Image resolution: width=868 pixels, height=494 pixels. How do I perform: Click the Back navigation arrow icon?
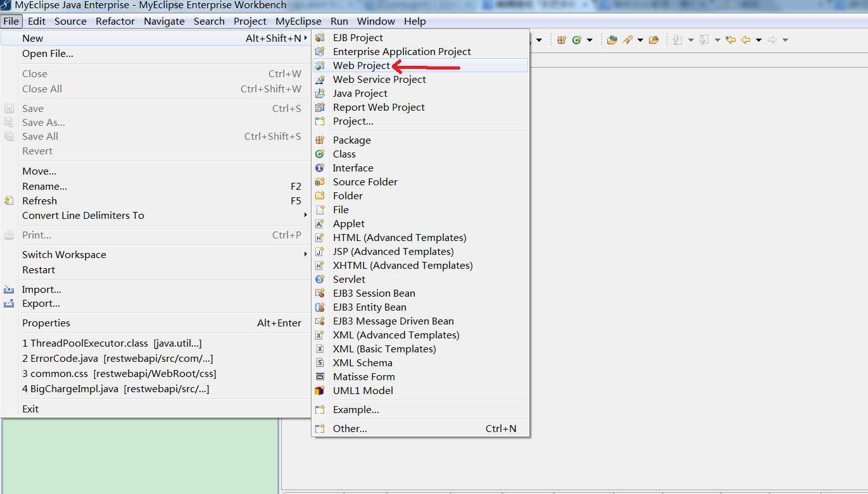(x=746, y=40)
